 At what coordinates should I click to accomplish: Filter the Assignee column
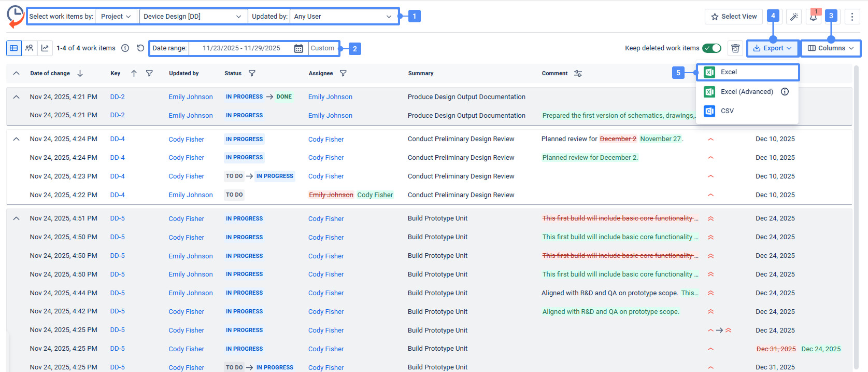[x=343, y=73]
